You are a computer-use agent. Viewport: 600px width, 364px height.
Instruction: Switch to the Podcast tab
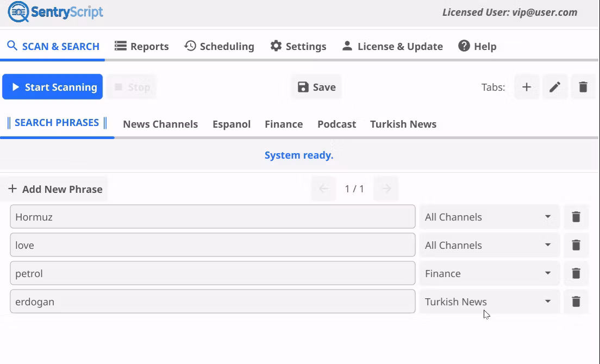coord(336,124)
